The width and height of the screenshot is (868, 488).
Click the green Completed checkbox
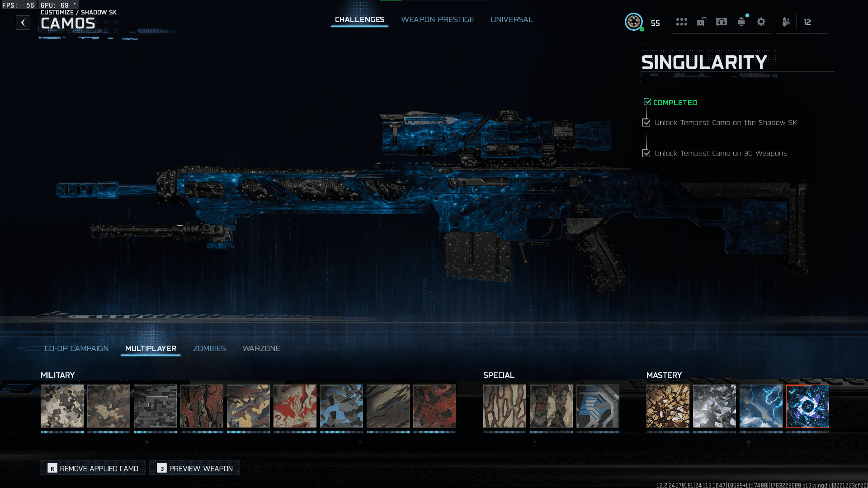[x=647, y=102]
